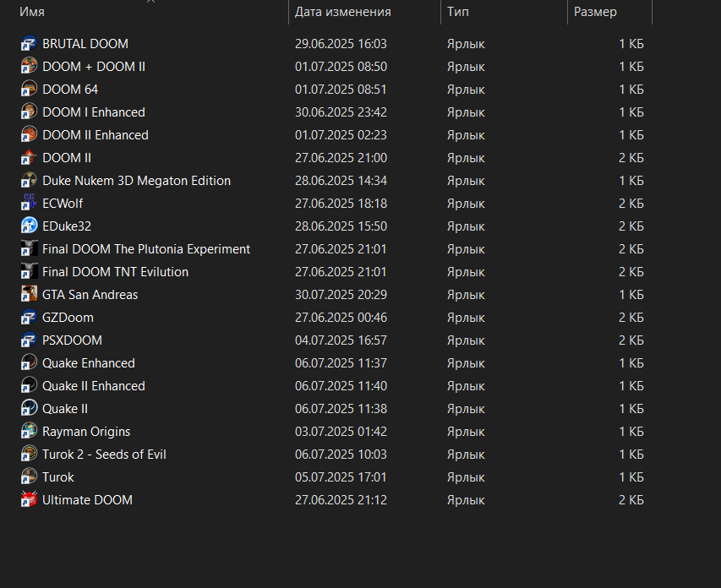Select the Rayman Origins shortcut icon
The image size is (721, 588).
click(x=29, y=432)
